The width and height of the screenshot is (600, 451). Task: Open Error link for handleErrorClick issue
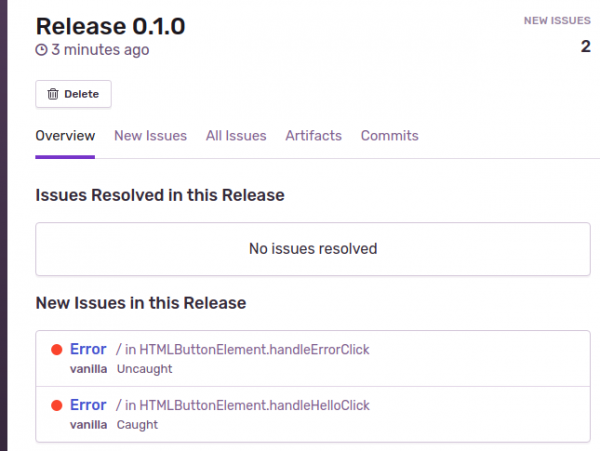click(88, 349)
